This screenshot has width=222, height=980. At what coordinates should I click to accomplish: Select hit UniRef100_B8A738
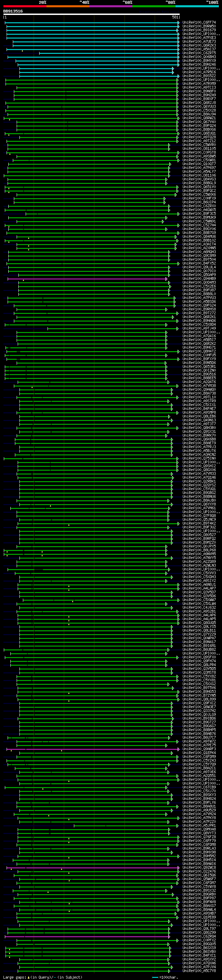click(199, 394)
